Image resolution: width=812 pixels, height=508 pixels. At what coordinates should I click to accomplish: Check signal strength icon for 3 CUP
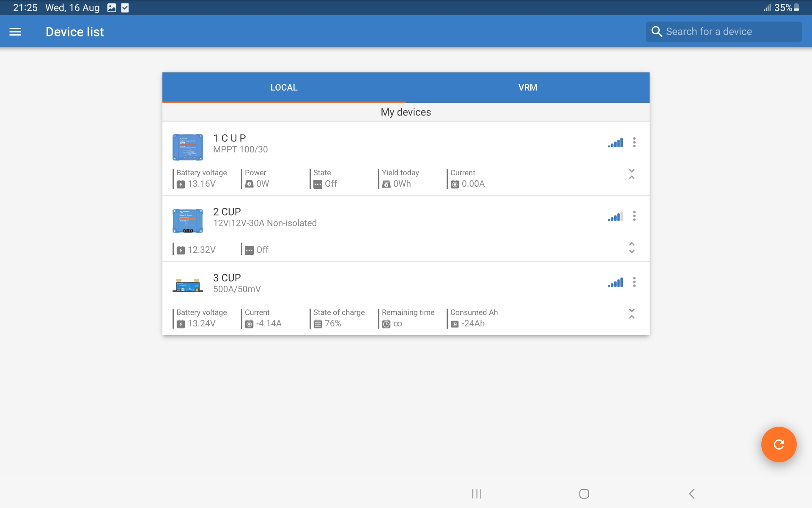615,282
